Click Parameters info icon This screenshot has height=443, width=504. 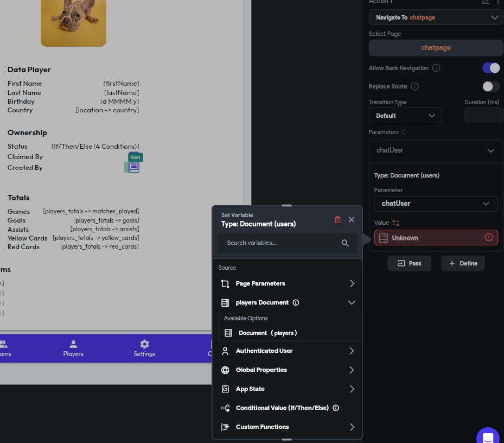point(404,131)
